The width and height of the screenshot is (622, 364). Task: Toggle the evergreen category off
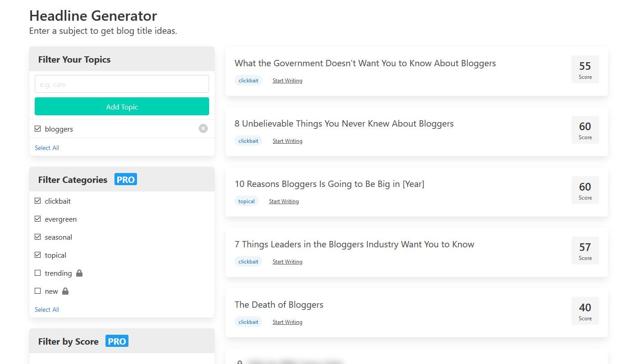38,219
